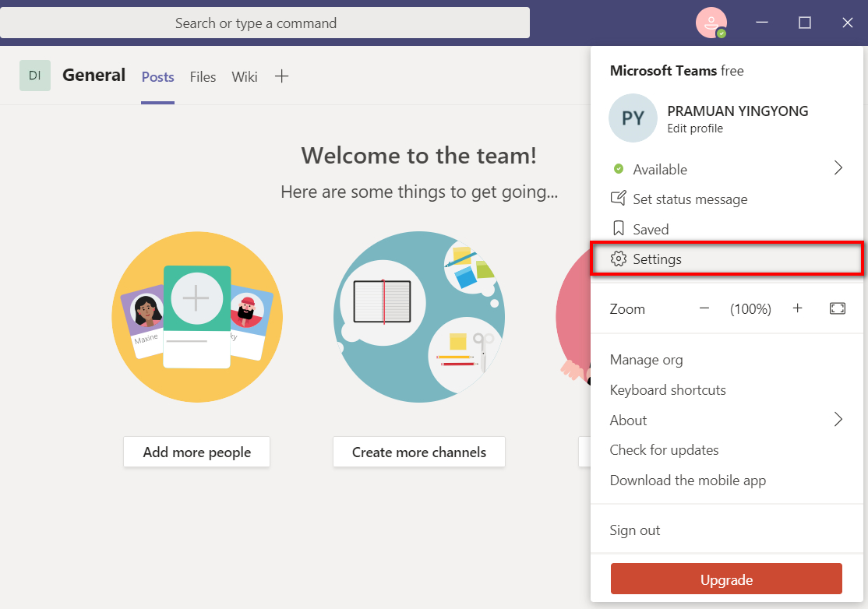
Task: Click the Set status message edit icon
Action: tap(619, 199)
